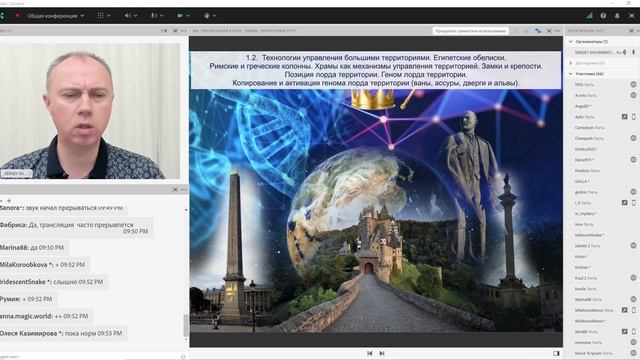
Task: Expand the Докладчики group
Action: [x=571, y=63]
